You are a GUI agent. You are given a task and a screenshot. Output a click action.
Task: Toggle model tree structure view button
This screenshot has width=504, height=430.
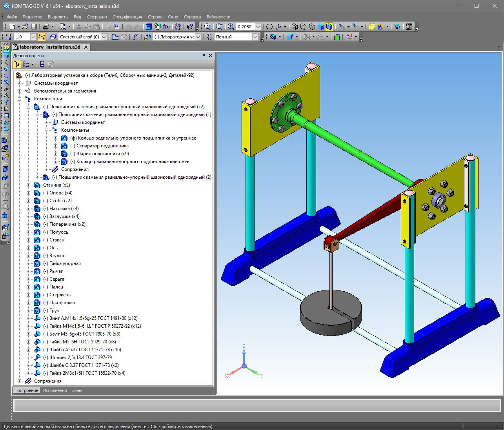(x=17, y=64)
